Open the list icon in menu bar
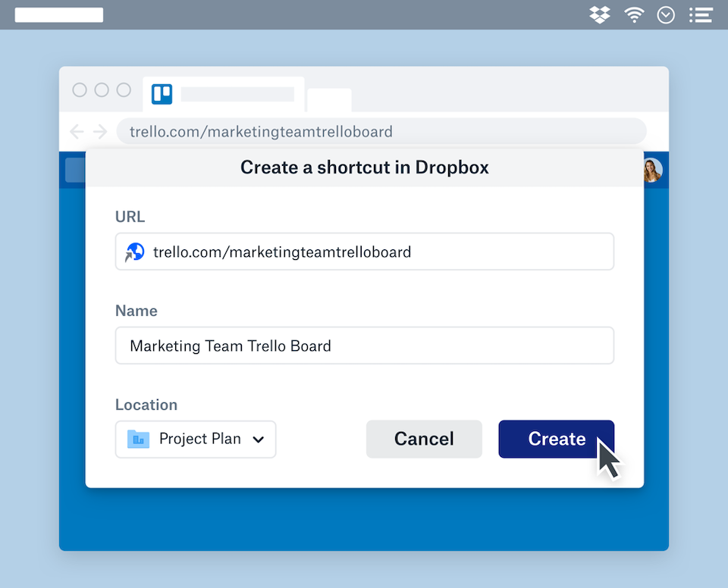Viewport: 728px width, 588px height. [701, 15]
